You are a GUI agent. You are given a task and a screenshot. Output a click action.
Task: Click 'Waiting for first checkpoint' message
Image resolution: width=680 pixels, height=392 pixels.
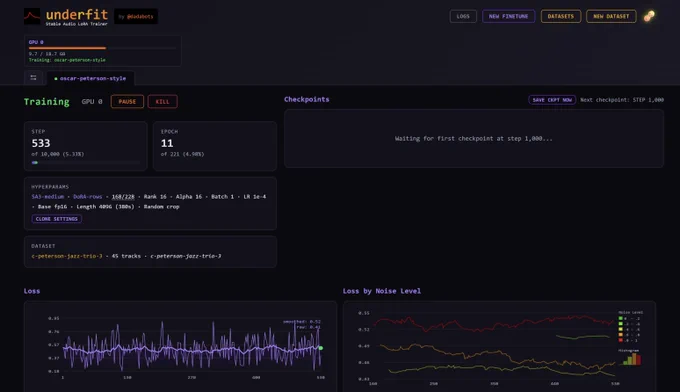pos(474,139)
